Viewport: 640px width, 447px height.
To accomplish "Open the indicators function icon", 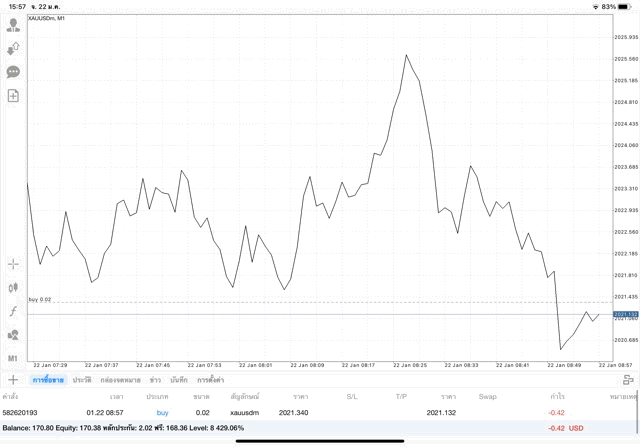I will (x=13, y=311).
